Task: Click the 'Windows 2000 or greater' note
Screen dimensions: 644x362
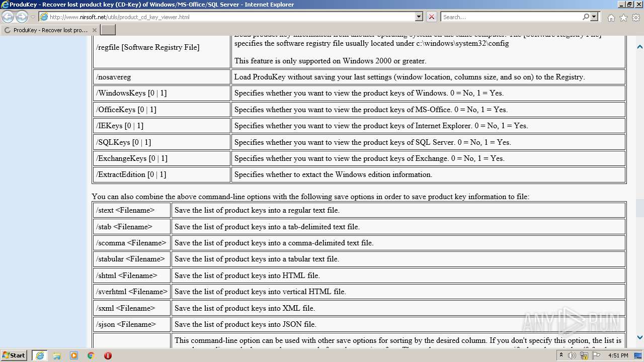Action: pos(330,61)
